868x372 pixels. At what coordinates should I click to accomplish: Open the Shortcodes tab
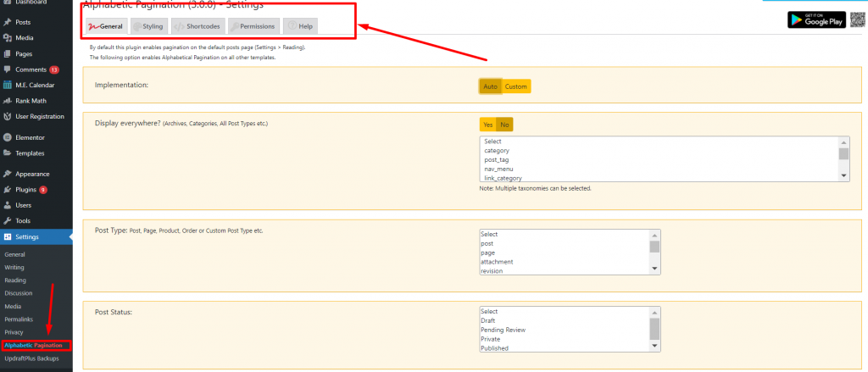198,27
